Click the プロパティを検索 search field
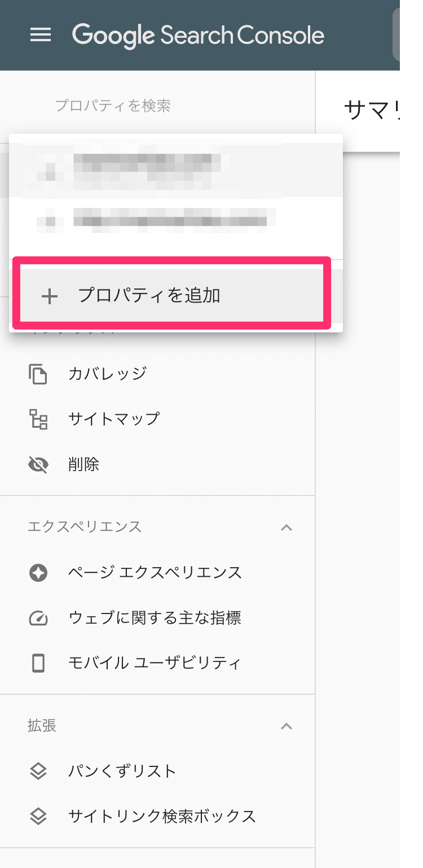 [113, 106]
